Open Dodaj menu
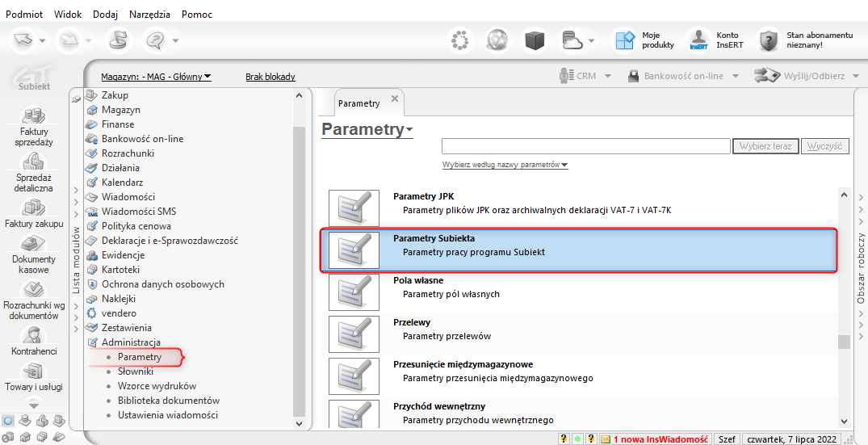This screenshot has height=445, width=868. (x=105, y=15)
